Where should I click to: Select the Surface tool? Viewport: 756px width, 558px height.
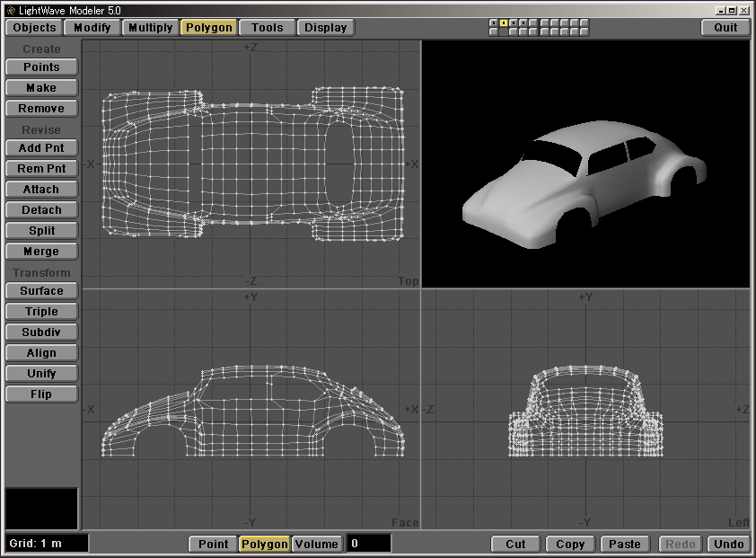click(x=41, y=291)
